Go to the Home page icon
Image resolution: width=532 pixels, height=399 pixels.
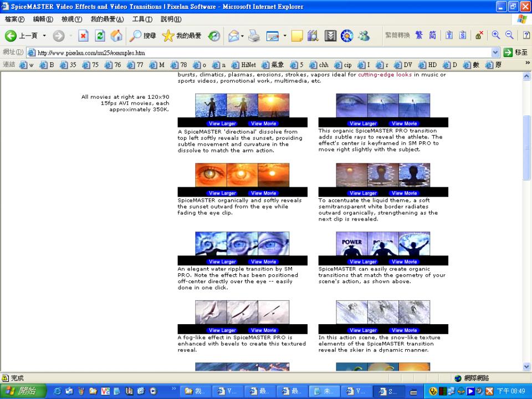tap(116, 36)
